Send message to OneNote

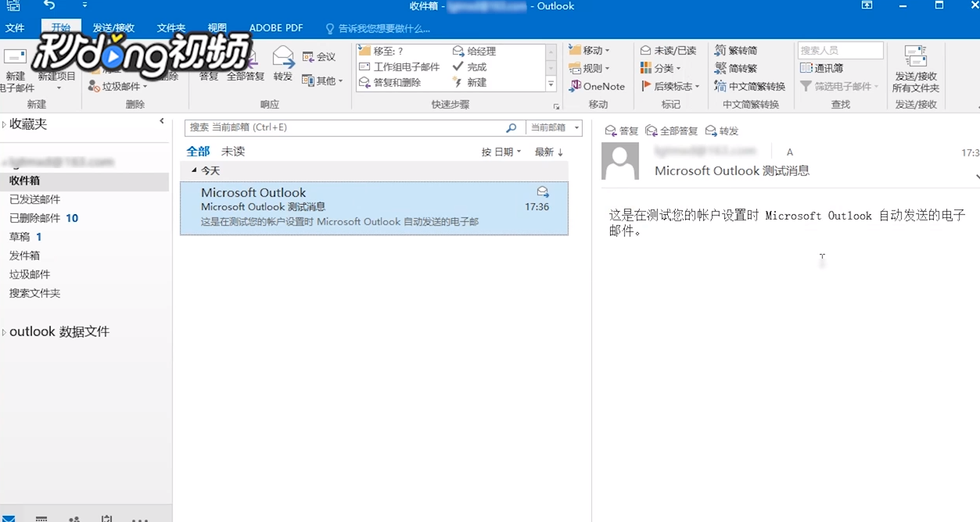click(x=598, y=86)
